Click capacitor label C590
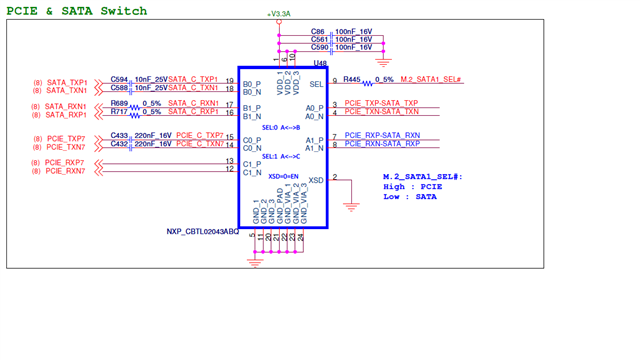640x360 pixels. [320, 47]
